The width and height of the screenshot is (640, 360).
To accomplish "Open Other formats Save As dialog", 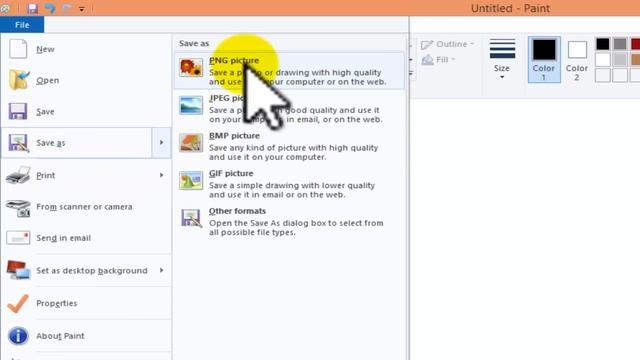I will (289, 221).
